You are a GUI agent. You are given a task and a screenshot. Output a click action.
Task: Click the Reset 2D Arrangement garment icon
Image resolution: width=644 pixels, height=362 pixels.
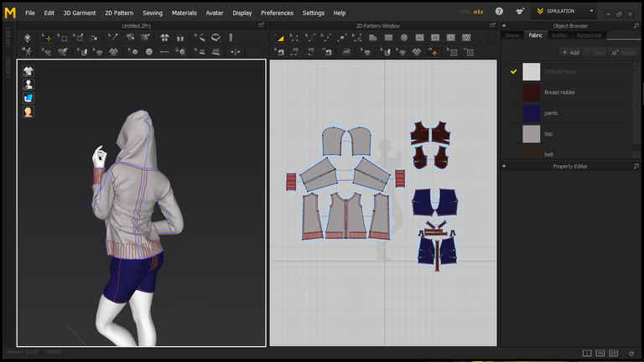(x=164, y=38)
